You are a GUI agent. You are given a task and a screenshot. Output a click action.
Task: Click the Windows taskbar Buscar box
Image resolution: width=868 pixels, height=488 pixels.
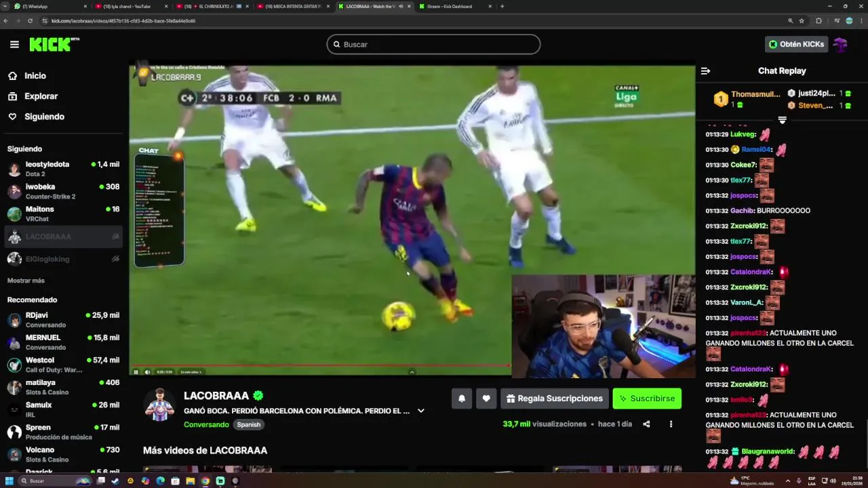click(56, 481)
